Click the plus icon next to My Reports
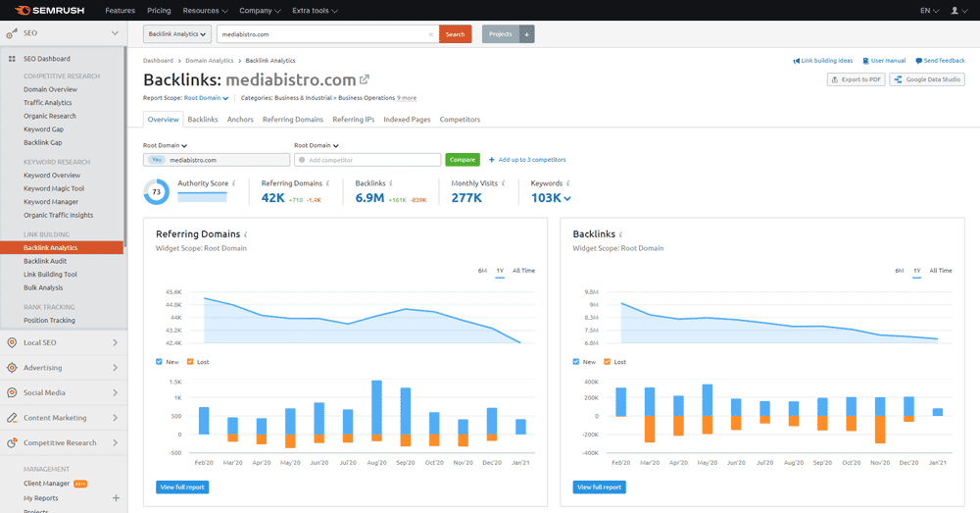The width and height of the screenshot is (980, 513). (x=116, y=498)
